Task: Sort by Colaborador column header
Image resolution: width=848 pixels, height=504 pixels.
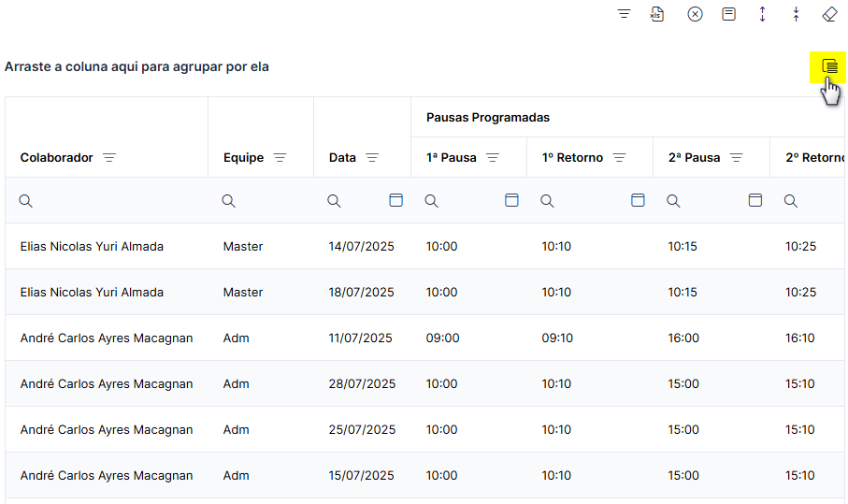Action: pyautogui.click(x=57, y=158)
